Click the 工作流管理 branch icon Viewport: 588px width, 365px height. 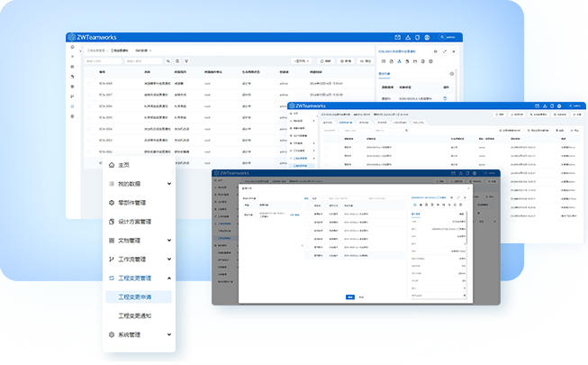click(110, 260)
